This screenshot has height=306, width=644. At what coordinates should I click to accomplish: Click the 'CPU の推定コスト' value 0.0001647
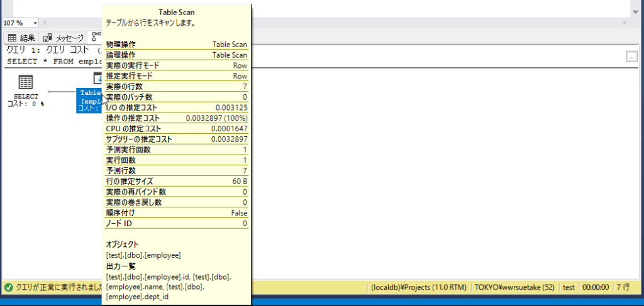229,129
